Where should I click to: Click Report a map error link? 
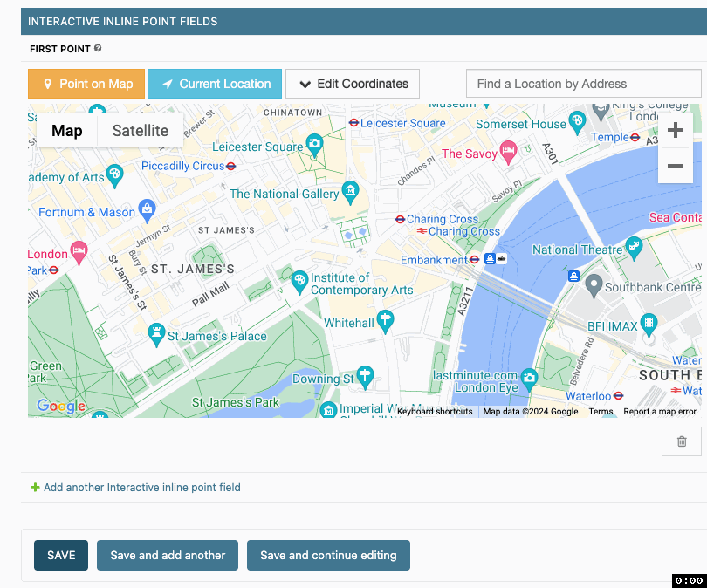660,412
